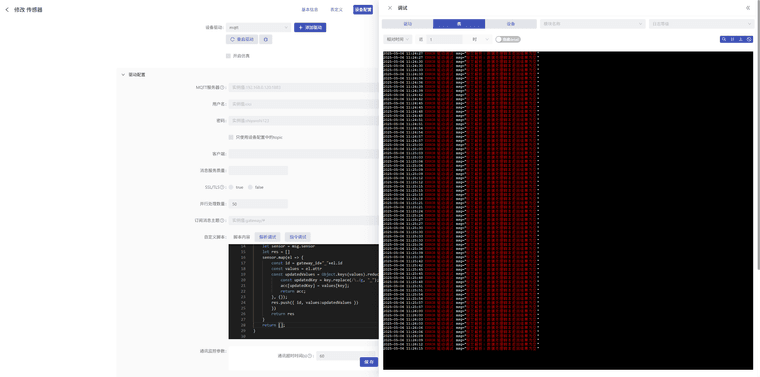760x377 pixels.
Task: Enable the 开启仿真 checkbox
Action: point(228,56)
